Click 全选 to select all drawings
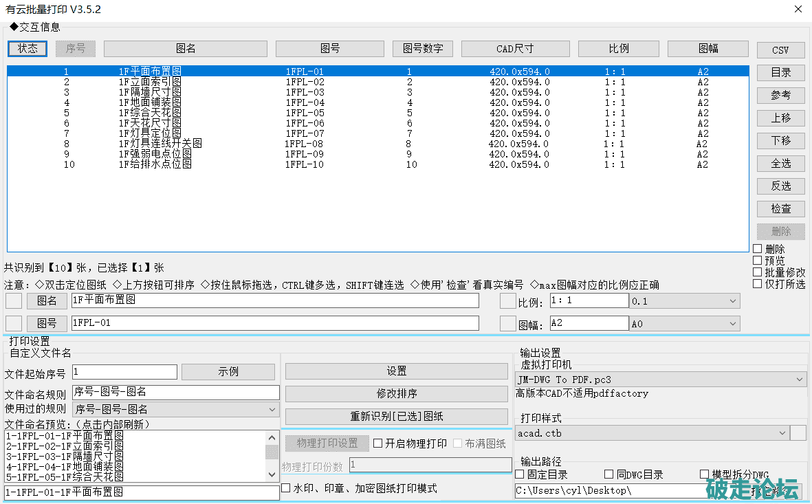This screenshot has height=504, width=812. (x=780, y=163)
